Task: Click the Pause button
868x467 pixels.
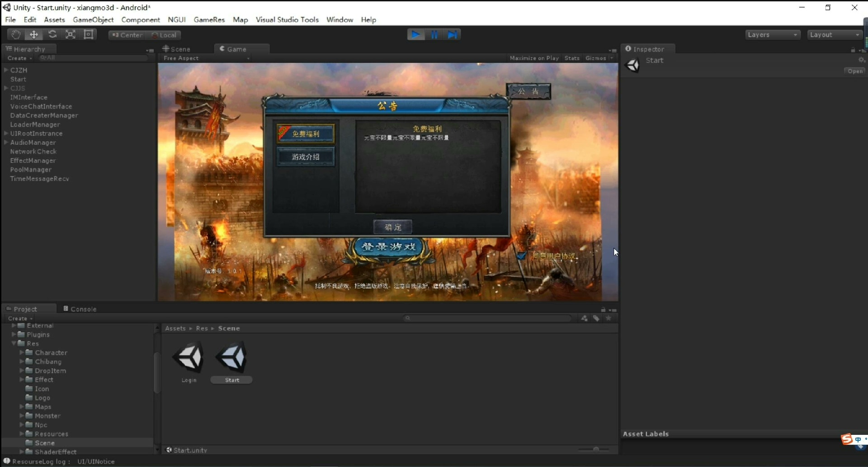Action: (x=434, y=35)
